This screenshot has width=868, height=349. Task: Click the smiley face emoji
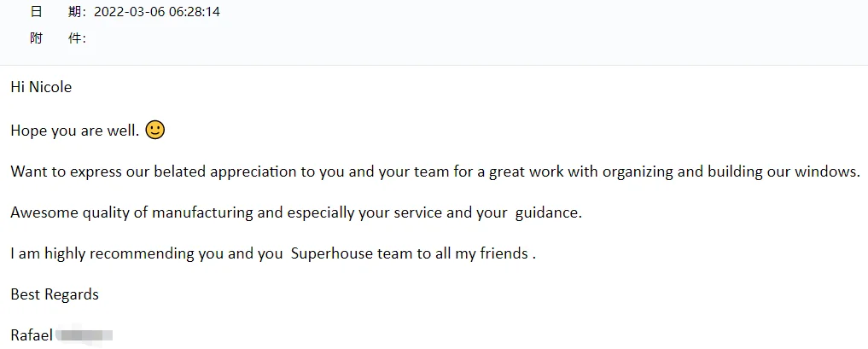(x=154, y=131)
